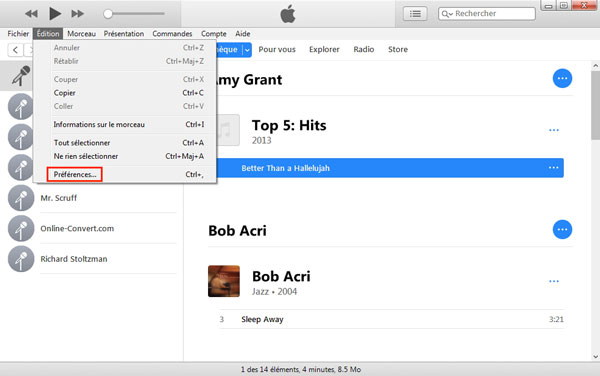Click the vertical scrollbar thumb

[x=595, y=105]
